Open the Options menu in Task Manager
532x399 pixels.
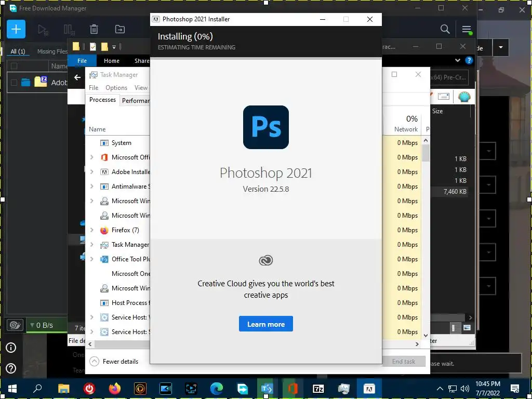pos(116,87)
